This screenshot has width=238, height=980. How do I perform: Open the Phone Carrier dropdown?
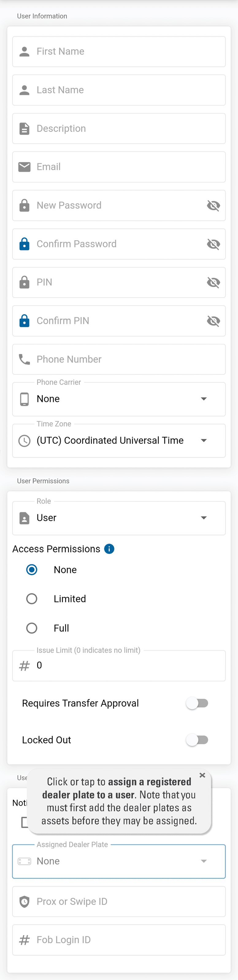coord(204,399)
